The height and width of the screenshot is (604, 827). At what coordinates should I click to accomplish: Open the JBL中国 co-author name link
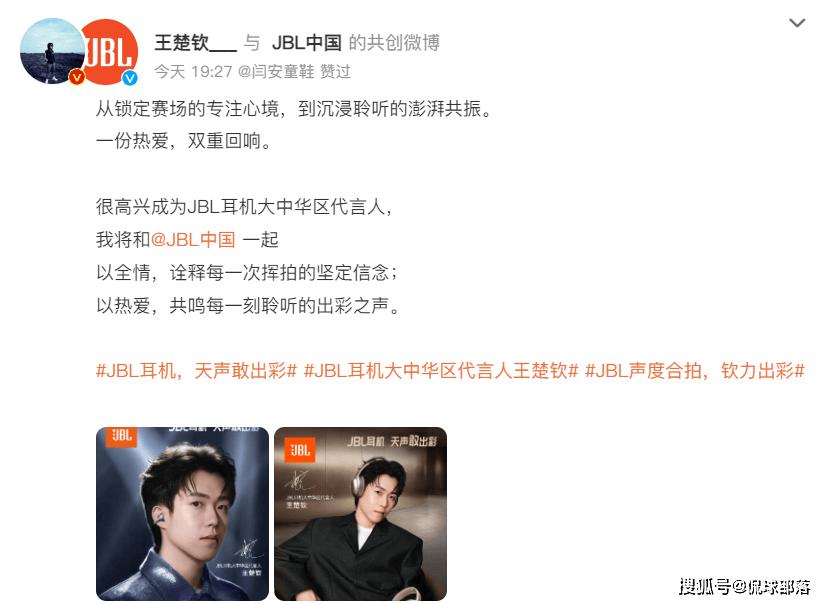pos(306,43)
